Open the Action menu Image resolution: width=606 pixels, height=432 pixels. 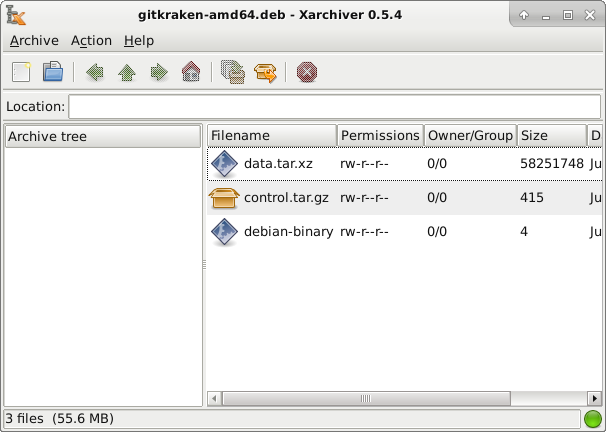click(91, 41)
